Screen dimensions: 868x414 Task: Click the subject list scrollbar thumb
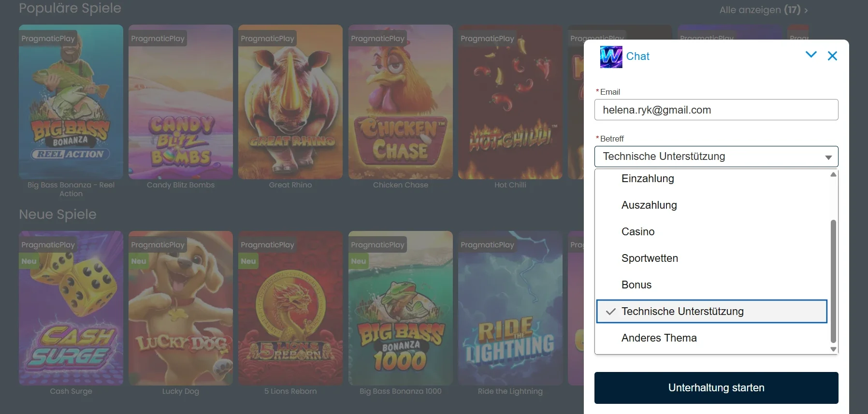click(x=833, y=281)
